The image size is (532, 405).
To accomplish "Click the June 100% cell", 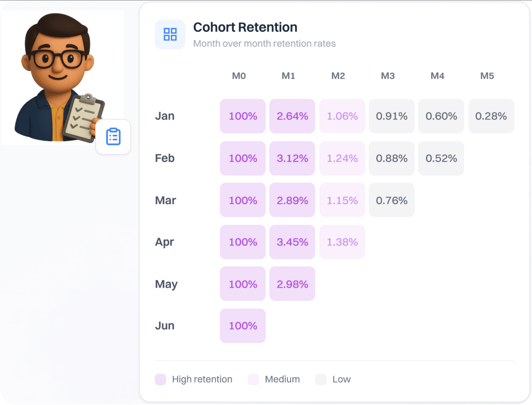I will pos(242,326).
